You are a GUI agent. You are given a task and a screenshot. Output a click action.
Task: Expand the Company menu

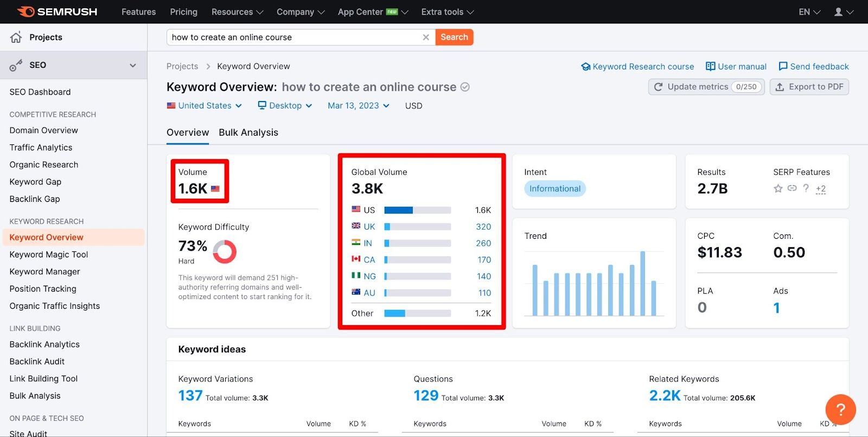[301, 11]
